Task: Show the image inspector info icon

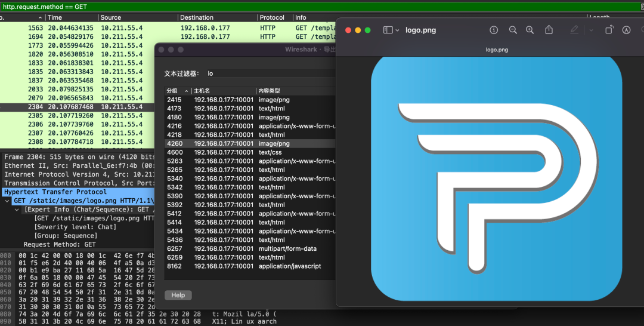Action: tap(494, 30)
